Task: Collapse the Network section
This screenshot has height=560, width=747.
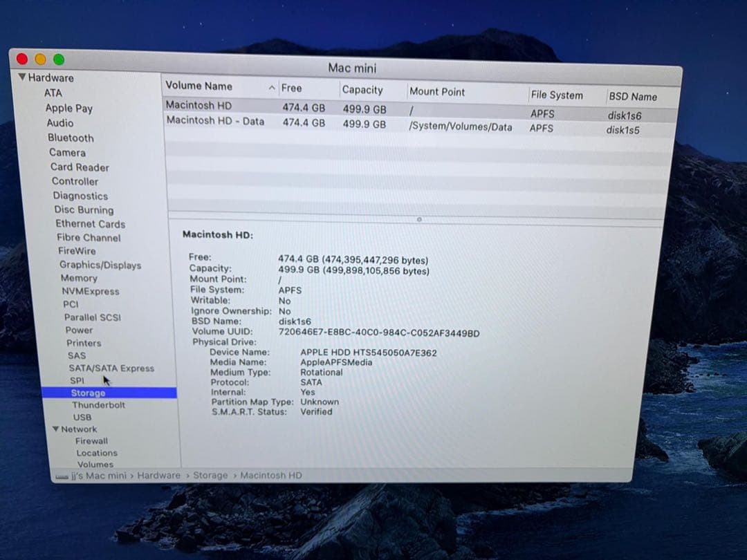Action: click(57, 429)
